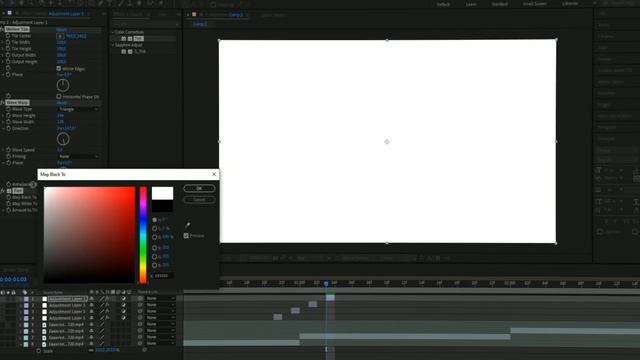This screenshot has height=360, width=640.
Task: Switch to the Default workspace
Action: tap(443, 4)
